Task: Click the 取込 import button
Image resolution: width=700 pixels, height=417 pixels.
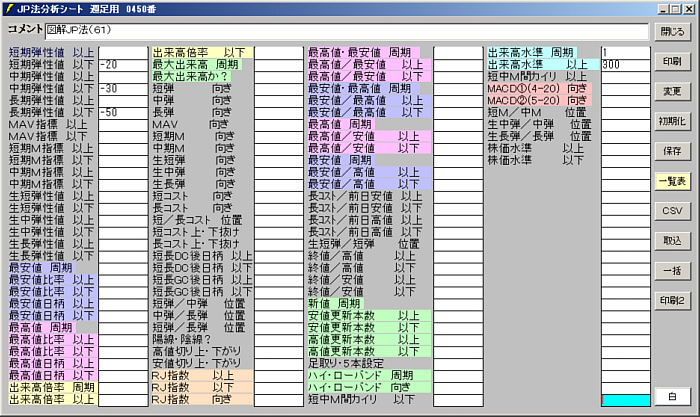Action: (x=673, y=241)
